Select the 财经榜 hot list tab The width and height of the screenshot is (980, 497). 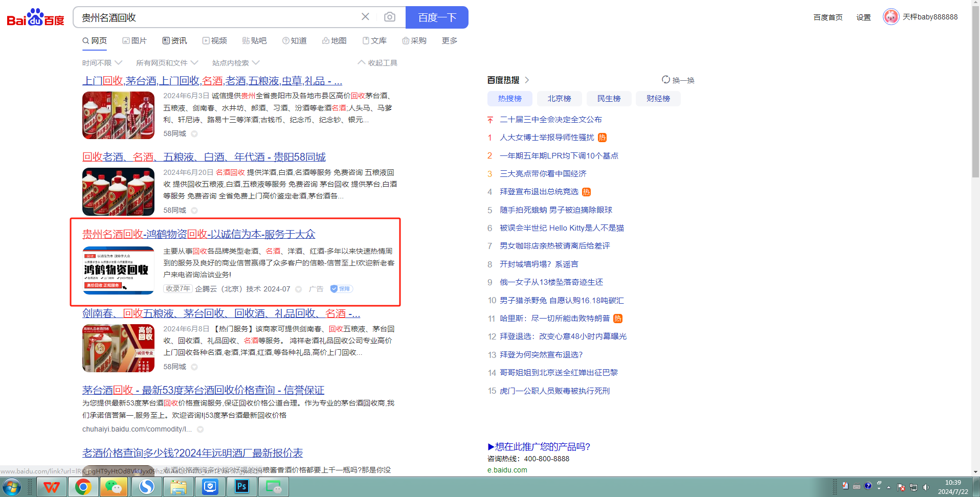click(658, 99)
